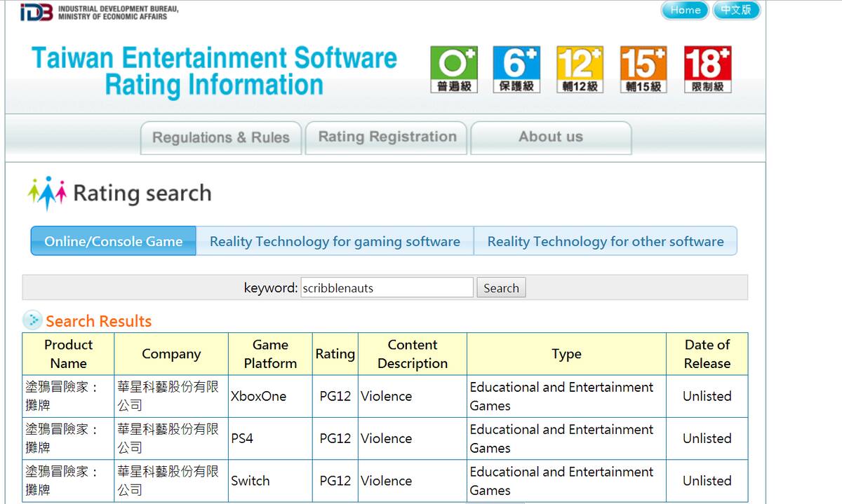Click Unlisted in the Switch row

pyautogui.click(x=707, y=481)
